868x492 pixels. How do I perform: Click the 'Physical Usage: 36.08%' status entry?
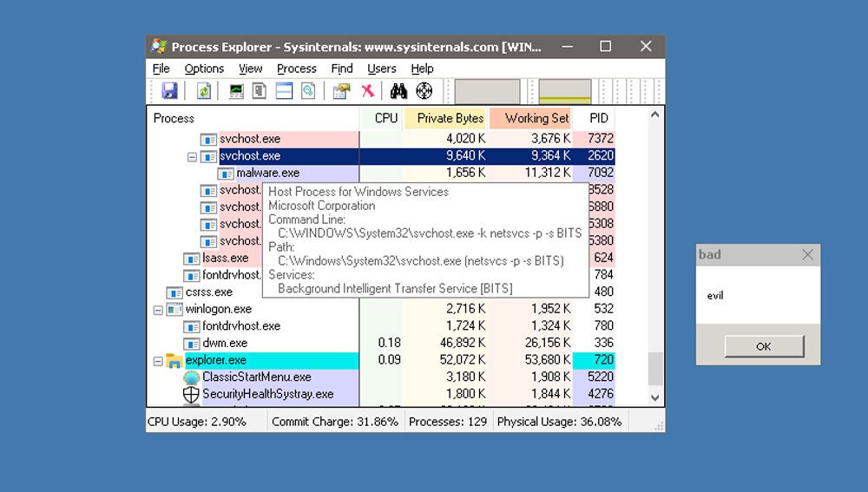559,422
